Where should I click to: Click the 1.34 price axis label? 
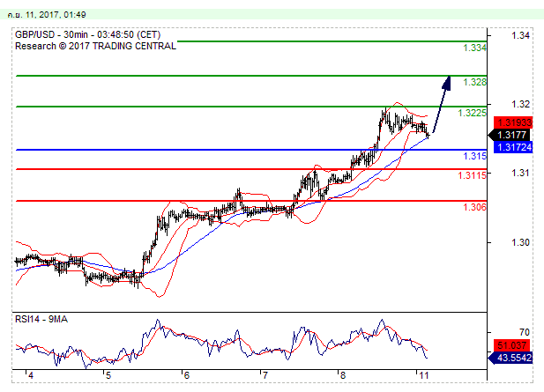520,35
